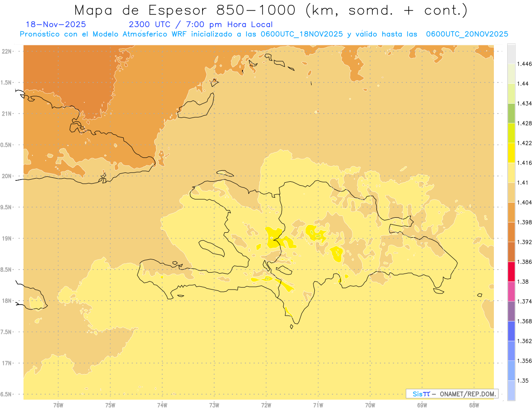Screen dimensions: 532x411
Task: Click the '1.416' legend value
Action: [x=524, y=163]
